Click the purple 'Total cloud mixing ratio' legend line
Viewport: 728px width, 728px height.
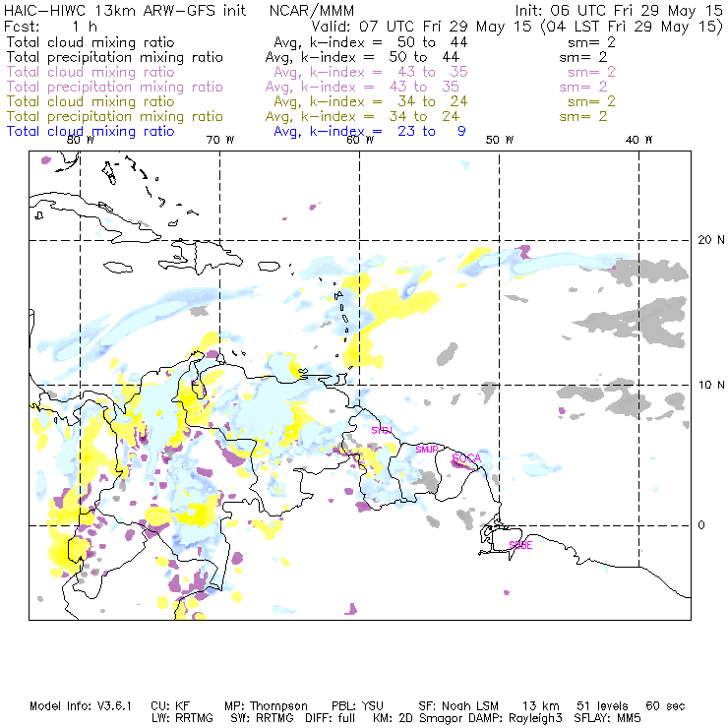311,72
